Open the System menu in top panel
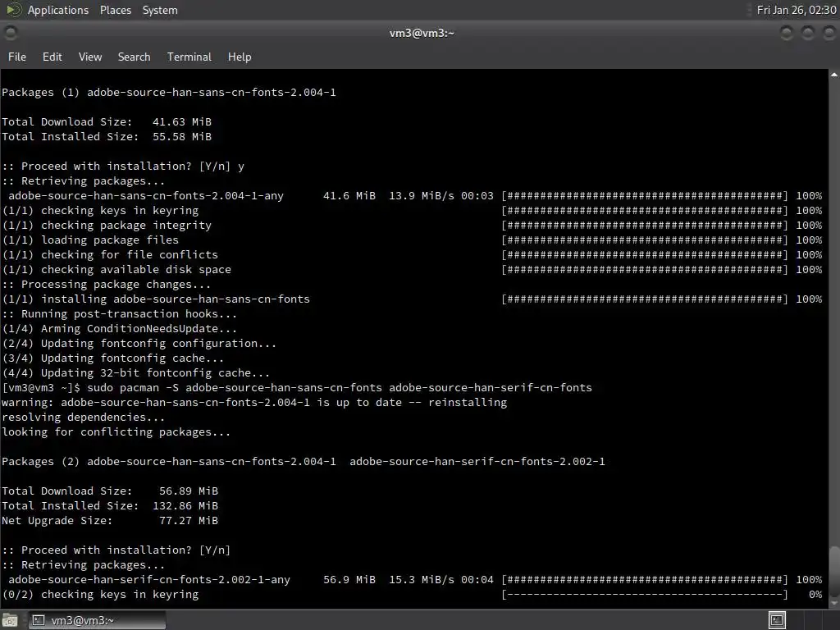This screenshot has width=840, height=630. (160, 10)
